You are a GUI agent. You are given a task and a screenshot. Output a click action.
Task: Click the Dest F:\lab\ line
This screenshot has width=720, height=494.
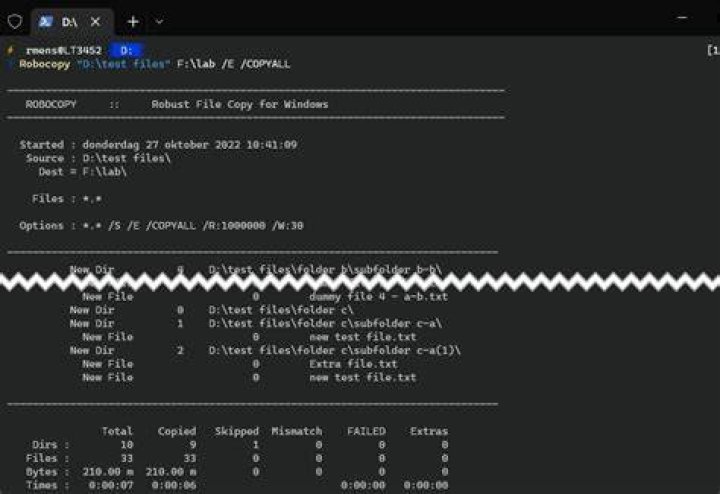tap(83, 172)
